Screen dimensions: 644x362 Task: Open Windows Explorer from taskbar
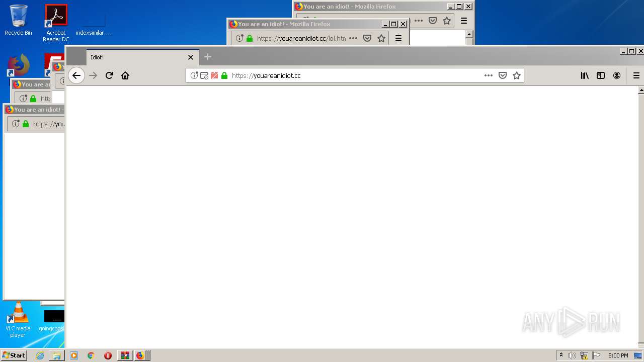click(x=57, y=355)
